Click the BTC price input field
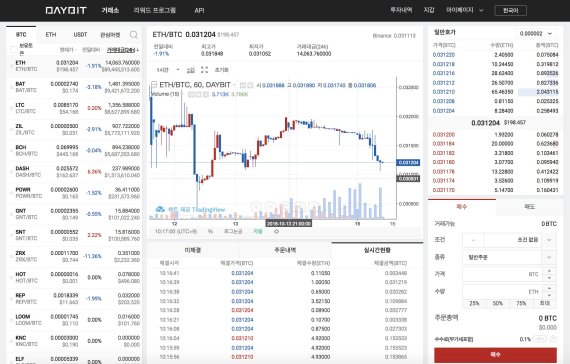The height and width of the screenshot is (364, 570). click(x=502, y=274)
